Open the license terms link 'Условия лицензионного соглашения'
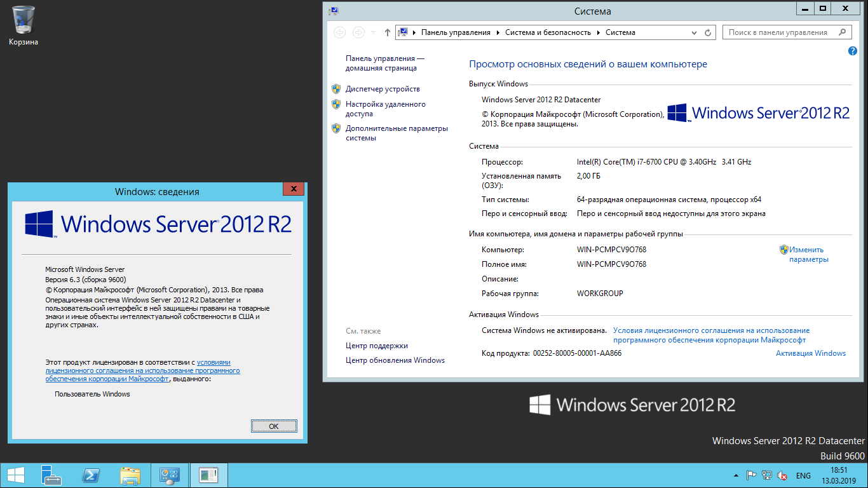Screen dimensions: 868x488 point(711,335)
